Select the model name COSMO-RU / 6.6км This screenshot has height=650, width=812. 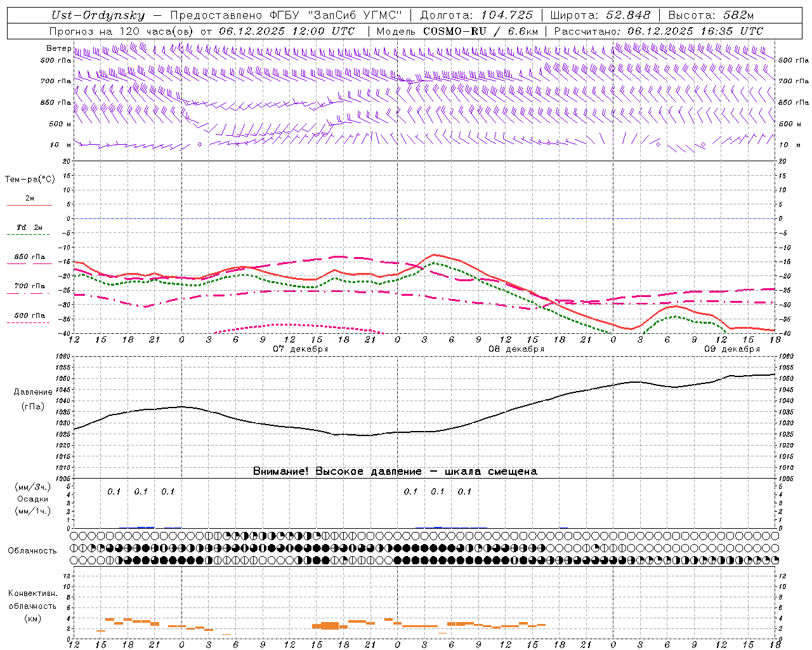coord(481,31)
